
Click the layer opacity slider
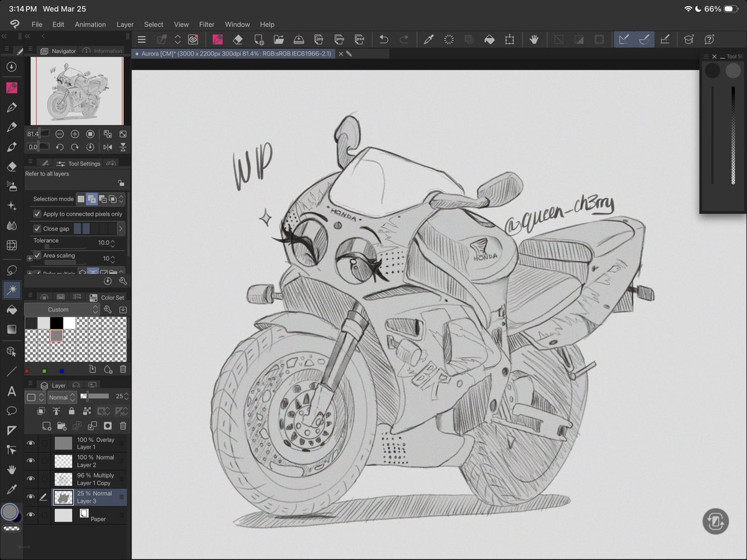[x=95, y=396]
